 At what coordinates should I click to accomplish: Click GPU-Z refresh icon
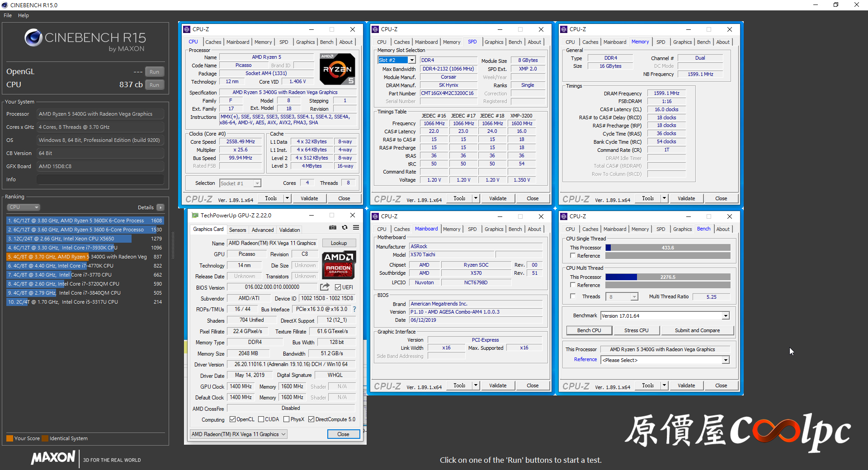click(x=344, y=228)
